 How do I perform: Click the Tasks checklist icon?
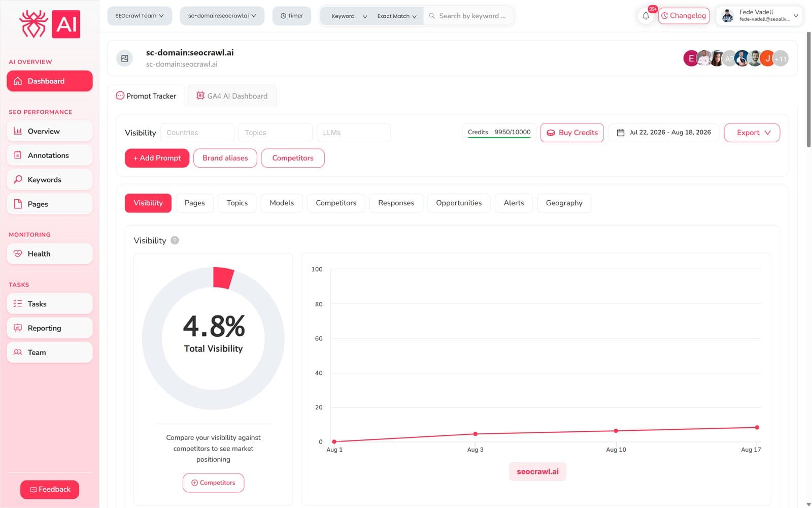pos(18,303)
